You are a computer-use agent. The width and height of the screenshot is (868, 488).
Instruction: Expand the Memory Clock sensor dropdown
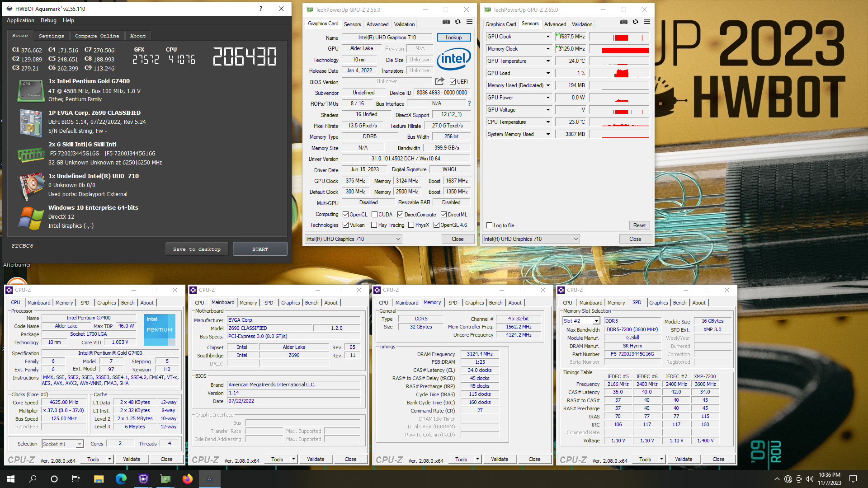point(548,49)
